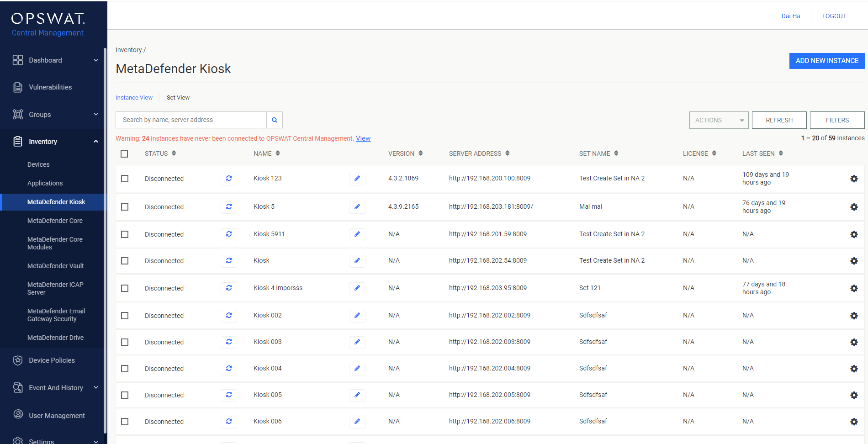This screenshot has height=444, width=868.
Task: Click the Refresh button
Action: click(x=779, y=120)
